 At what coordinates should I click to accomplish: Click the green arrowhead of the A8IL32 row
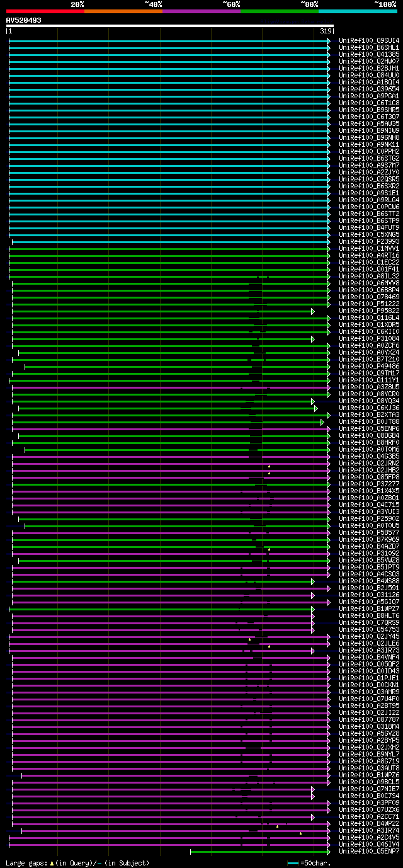(329, 277)
